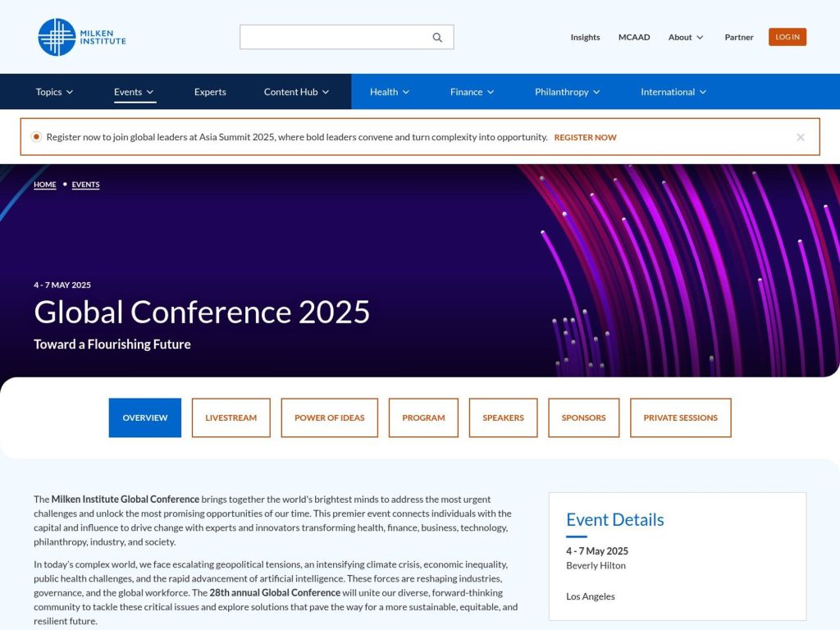Expand the Events menu
Viewport: 840px width, 630px height.
(x=133, y=92)
